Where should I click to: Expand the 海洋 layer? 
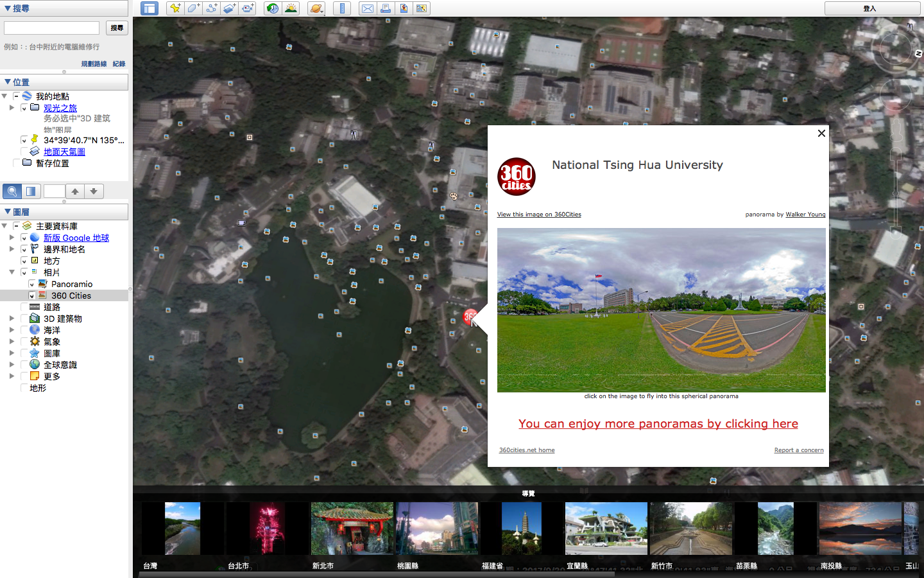(12, 330)
